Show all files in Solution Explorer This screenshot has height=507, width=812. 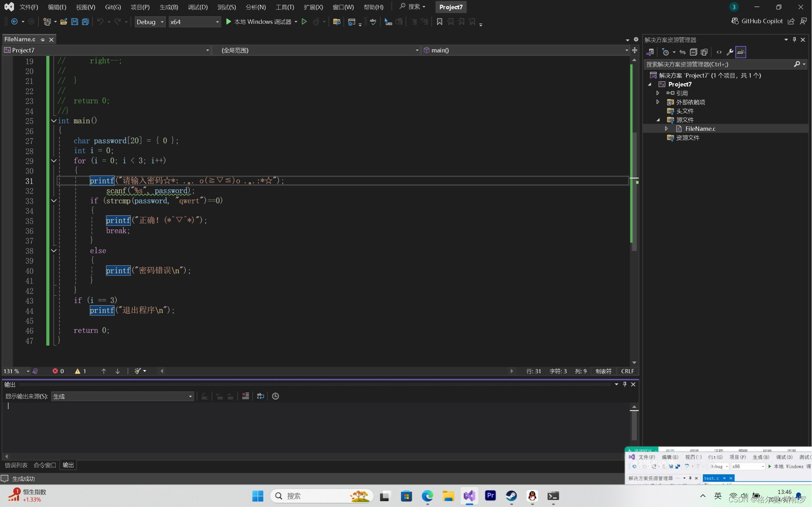(x=704, y=52)
